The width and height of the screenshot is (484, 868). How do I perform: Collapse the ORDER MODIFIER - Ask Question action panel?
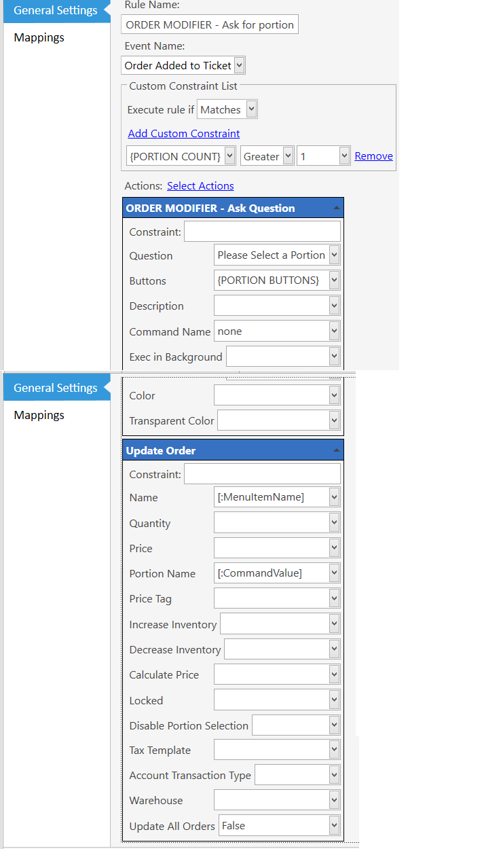[336, 207]
